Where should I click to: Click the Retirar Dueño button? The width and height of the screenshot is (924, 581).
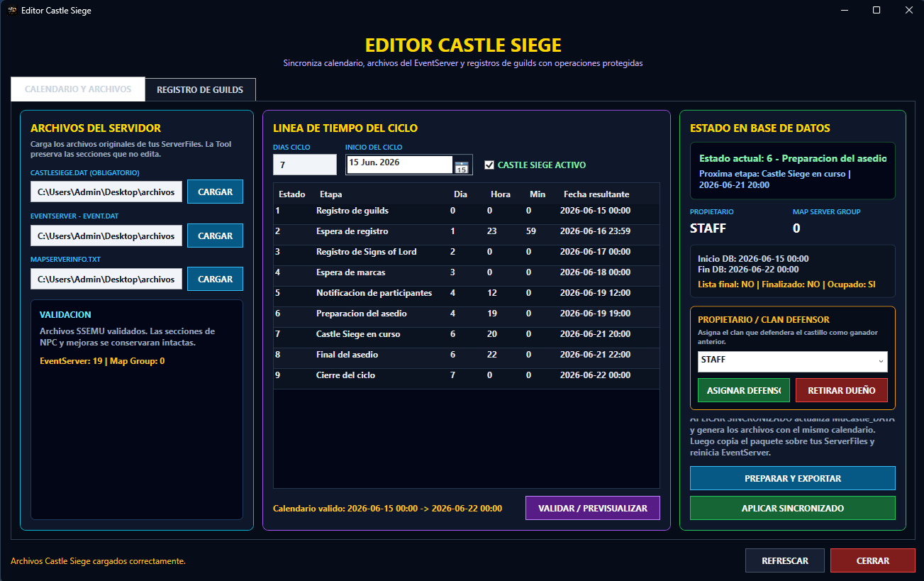(x=842, y=390)
